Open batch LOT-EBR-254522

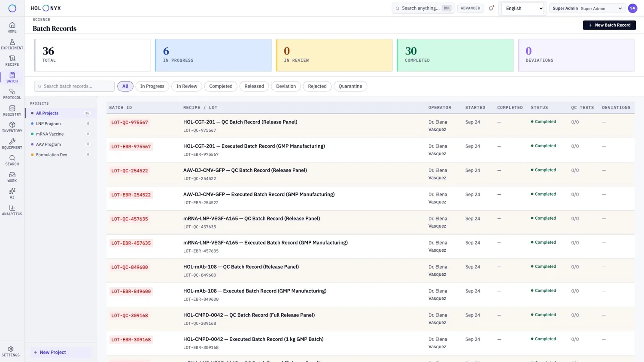pyautogui.click(x=131, y=195)
